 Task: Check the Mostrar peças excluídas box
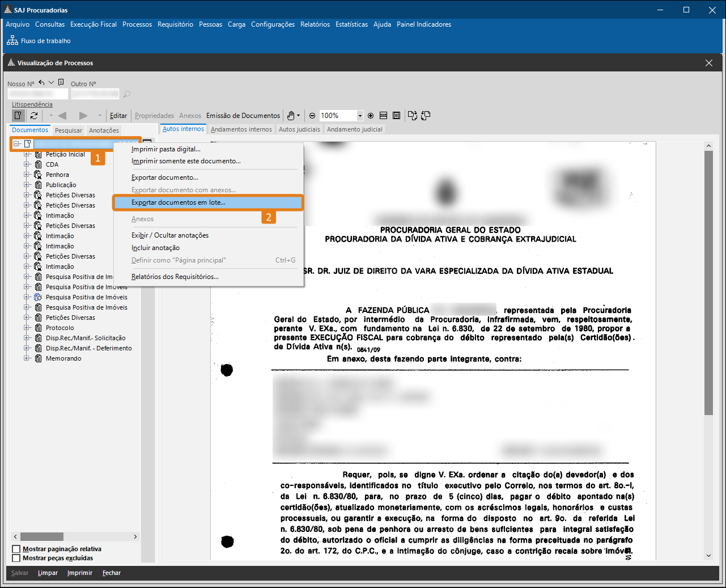(x=16, y=558)
